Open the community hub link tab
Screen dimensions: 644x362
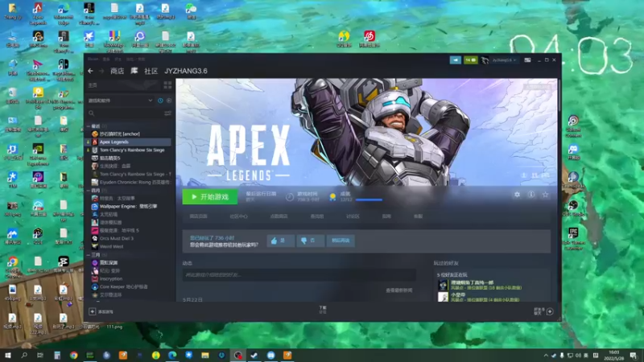click(238, 216)
